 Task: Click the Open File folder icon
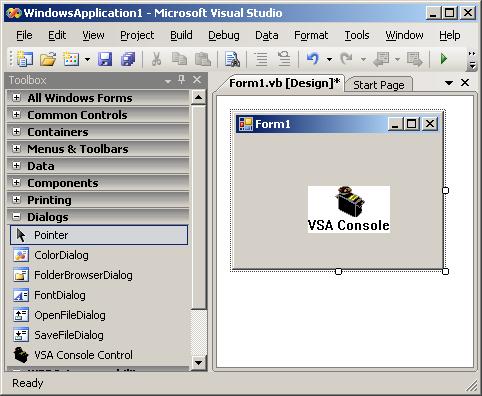48,59
